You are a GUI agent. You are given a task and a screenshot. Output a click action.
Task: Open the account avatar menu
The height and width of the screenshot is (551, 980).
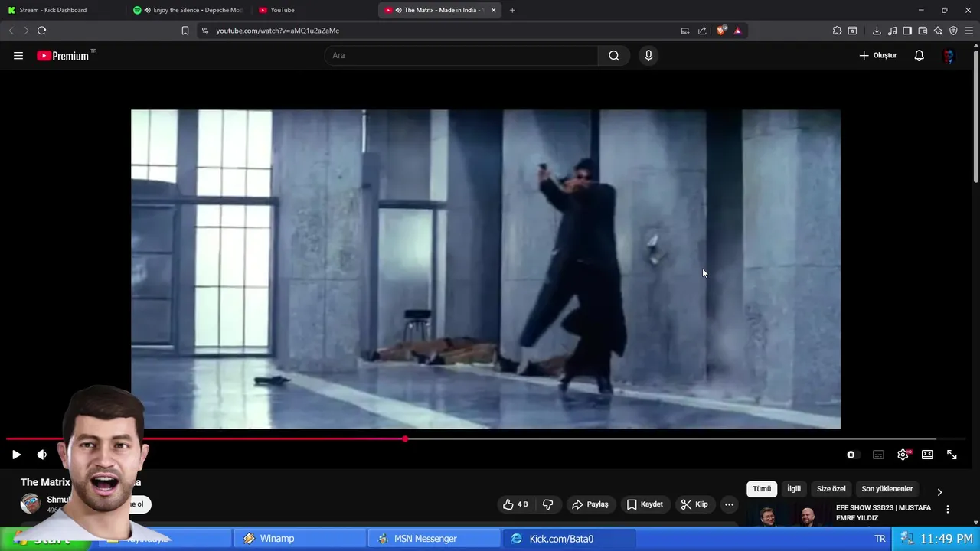point(949,56)
